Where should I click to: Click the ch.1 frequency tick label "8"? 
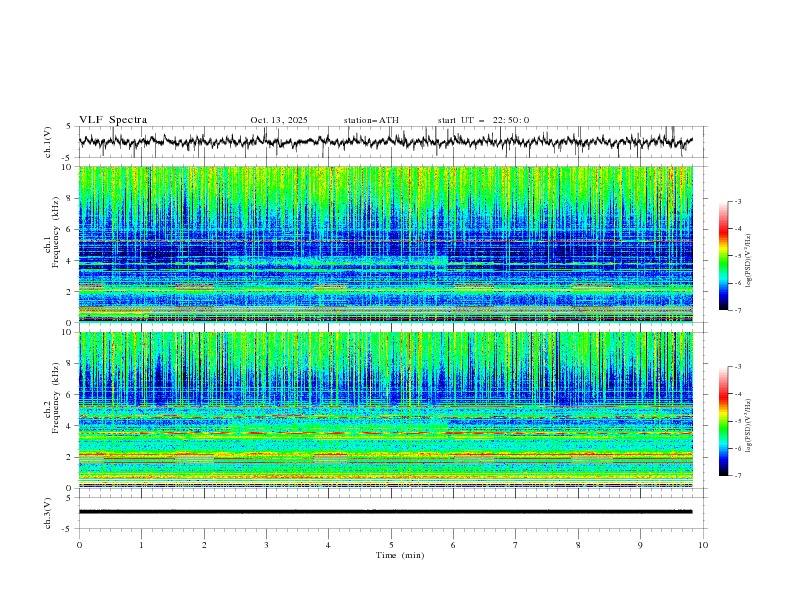(x=70, y=198)
